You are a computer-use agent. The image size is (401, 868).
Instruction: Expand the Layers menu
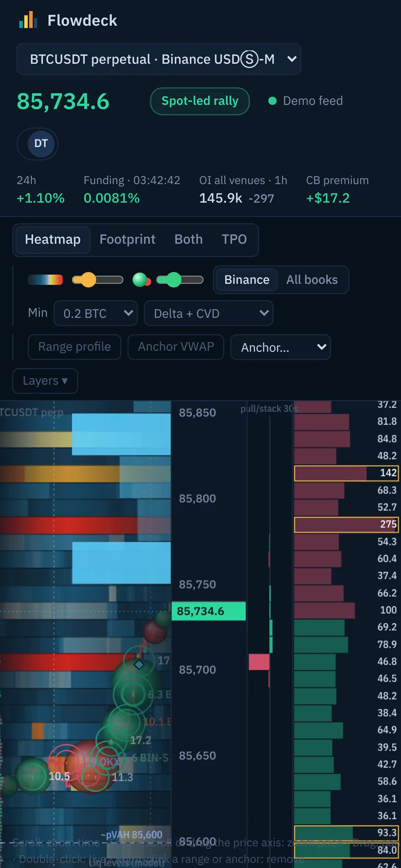tap(45, 381)
